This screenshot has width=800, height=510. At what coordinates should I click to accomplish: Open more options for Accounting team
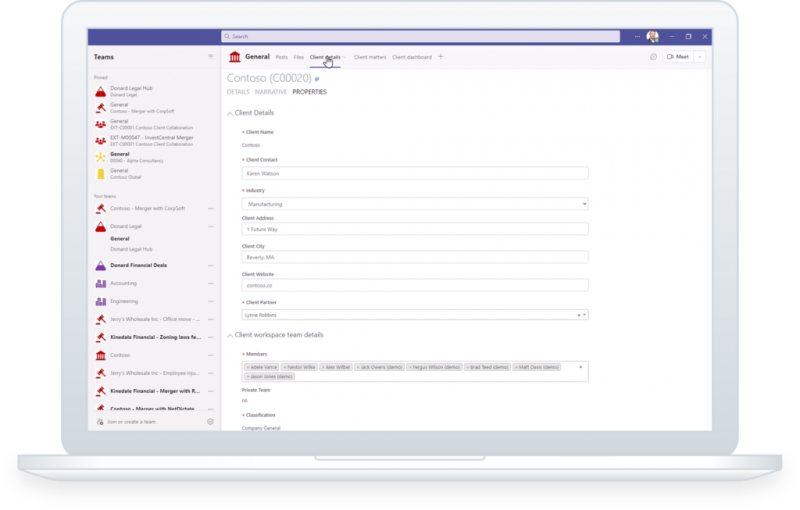(210, 283)
